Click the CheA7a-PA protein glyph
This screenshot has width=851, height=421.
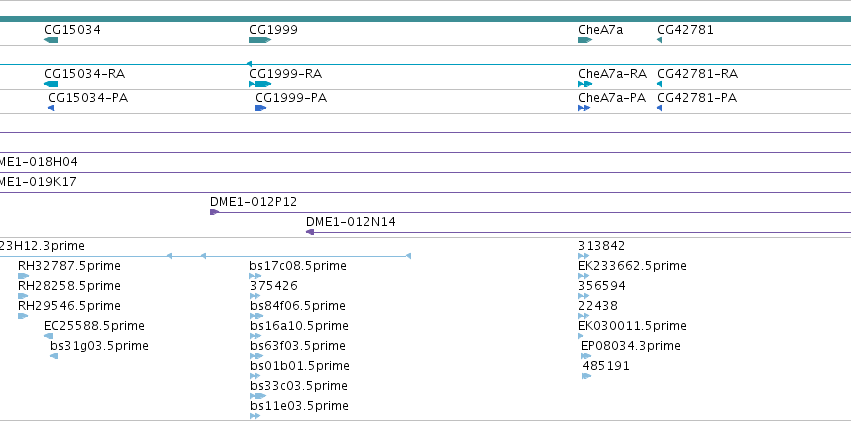click(584, 109)
